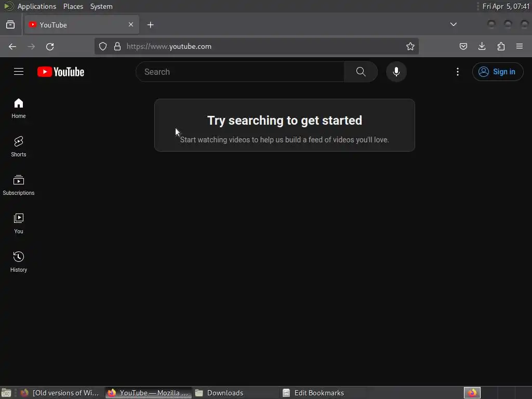This screenshot has width=532, height=399.
Task: View site security padlock info
Action: [117, 46]
